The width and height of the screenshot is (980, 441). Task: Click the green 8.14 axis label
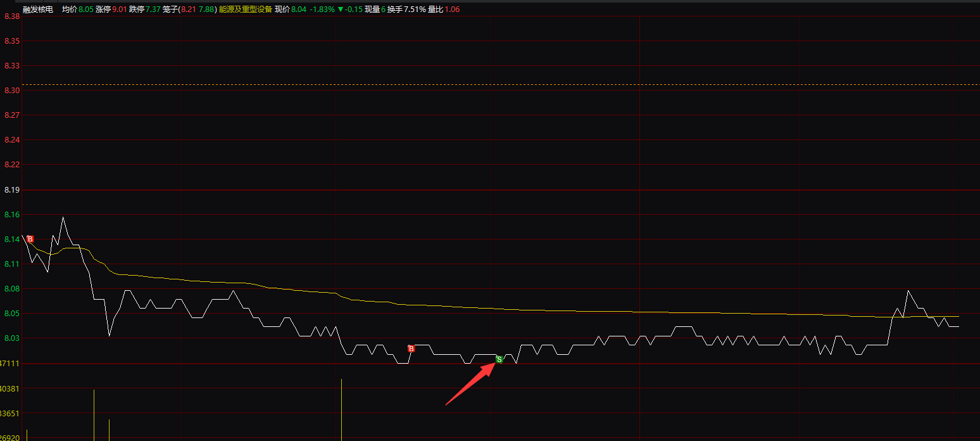pyautogui.click(x=12, y=240)
